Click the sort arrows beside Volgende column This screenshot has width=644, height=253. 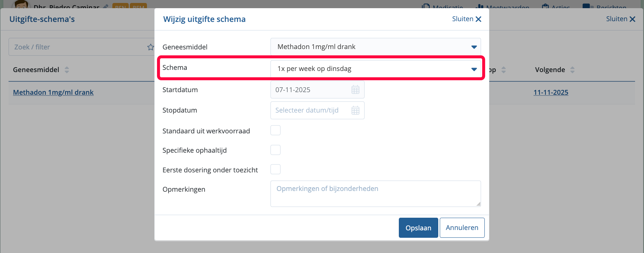pyautogui.click(x=572, y=70)
